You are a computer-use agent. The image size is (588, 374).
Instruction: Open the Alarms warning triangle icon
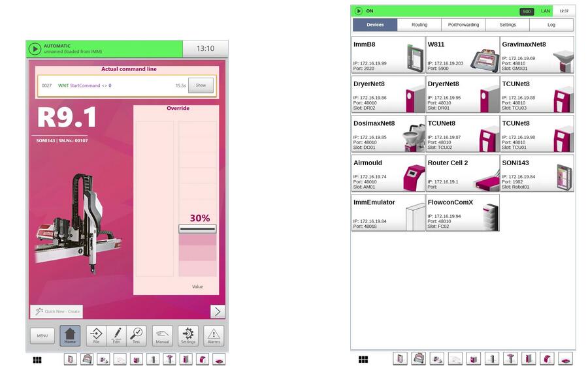pyautogui.click(x=214, y=335)
